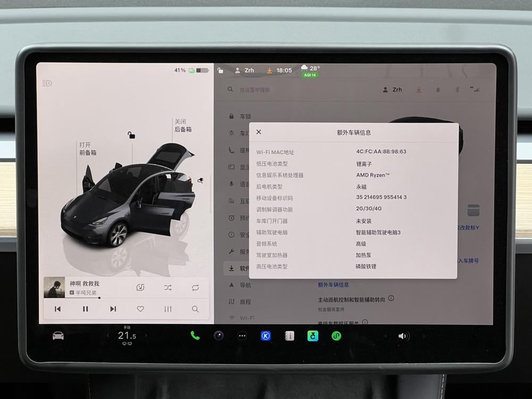The image size is (532, 399).
Task: Open the owner's manual app icon
Action: coord(289,336)
